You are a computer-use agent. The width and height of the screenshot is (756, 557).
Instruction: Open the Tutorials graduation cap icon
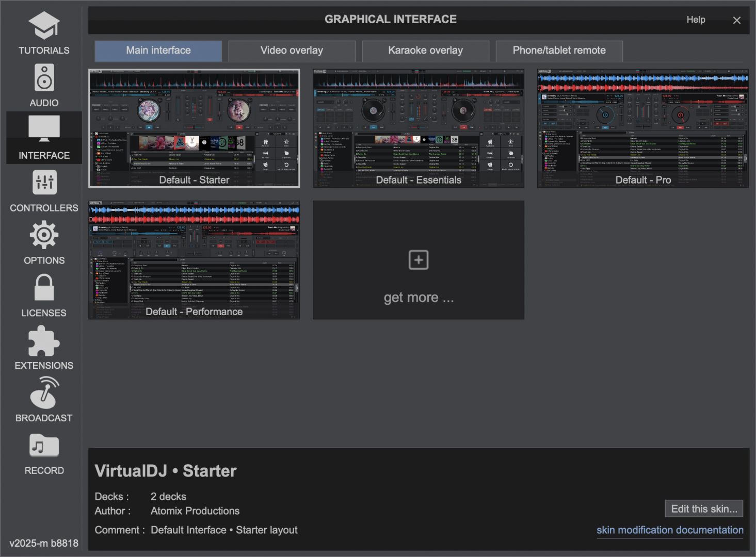pos(44,26)
